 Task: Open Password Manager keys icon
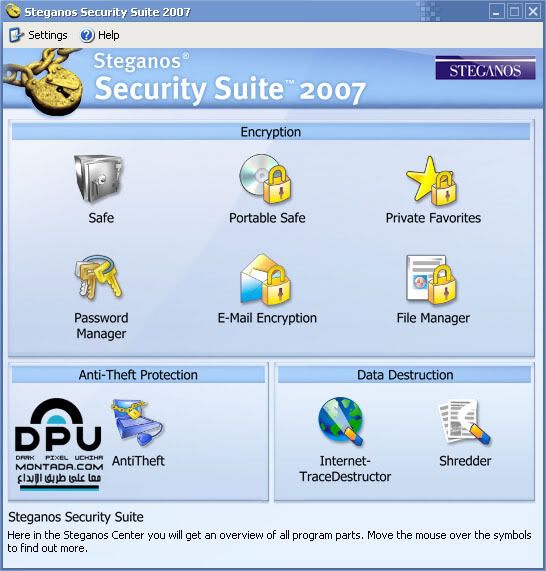point(99,277)
